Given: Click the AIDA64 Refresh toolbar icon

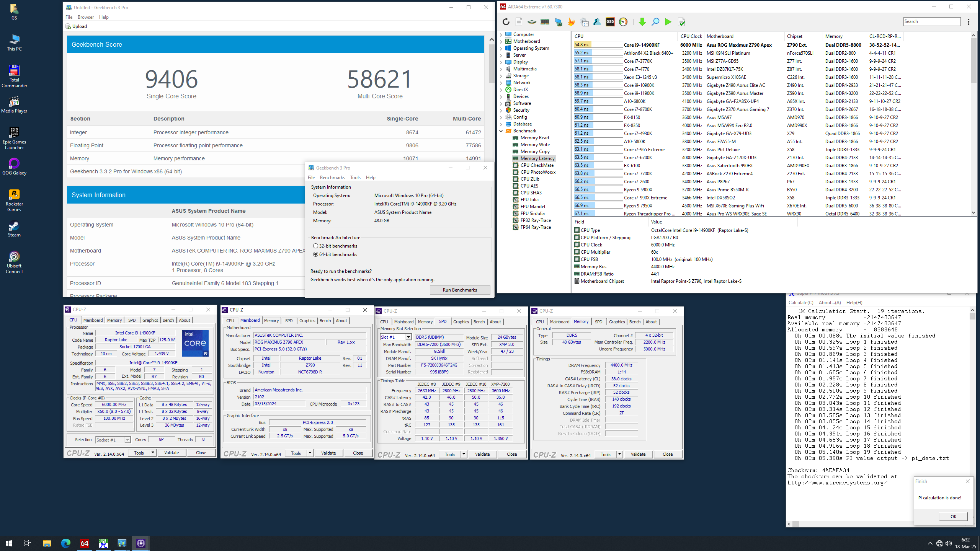Looking at the screenshot, I should pos(506,22).
